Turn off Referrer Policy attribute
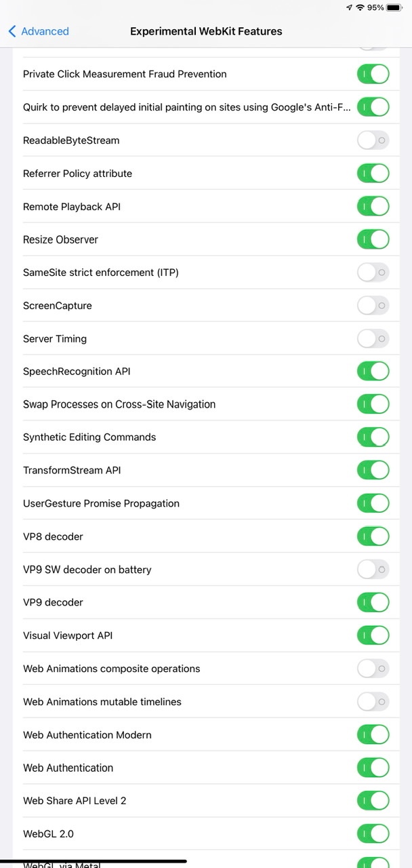This screenshot has height=868, width=412. pyautogui.click(x=373, y=174)
